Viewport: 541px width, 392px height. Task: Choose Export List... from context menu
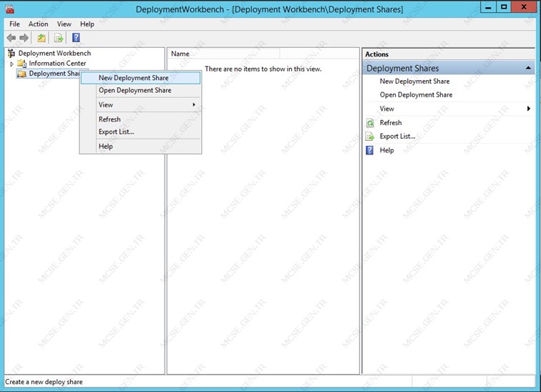140,132
